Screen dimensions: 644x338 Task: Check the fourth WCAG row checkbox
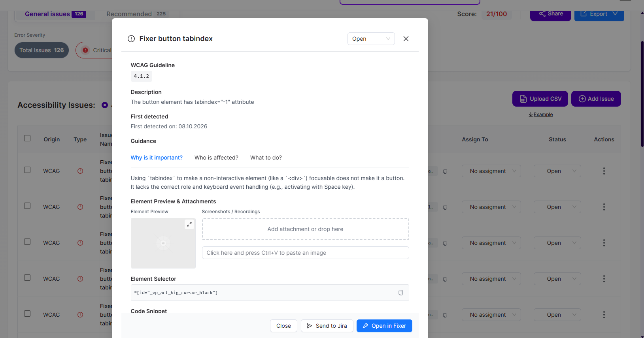point(27,278)
